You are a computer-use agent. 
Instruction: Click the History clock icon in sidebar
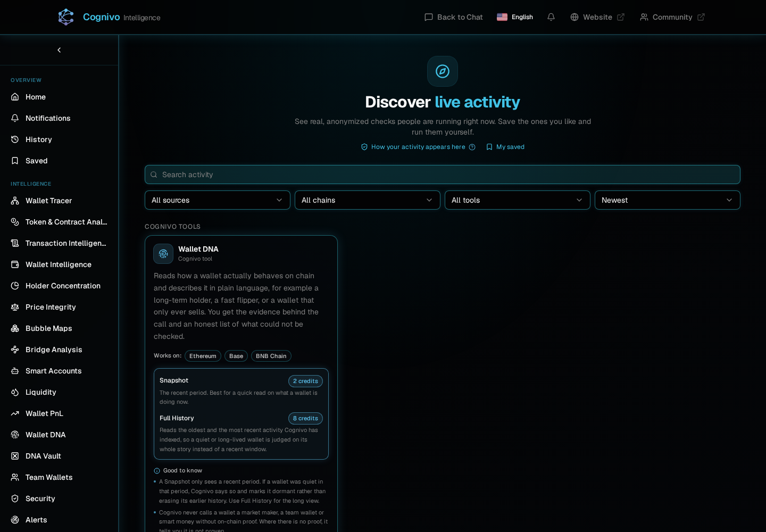pyautogui.click(x=15, y=139)
